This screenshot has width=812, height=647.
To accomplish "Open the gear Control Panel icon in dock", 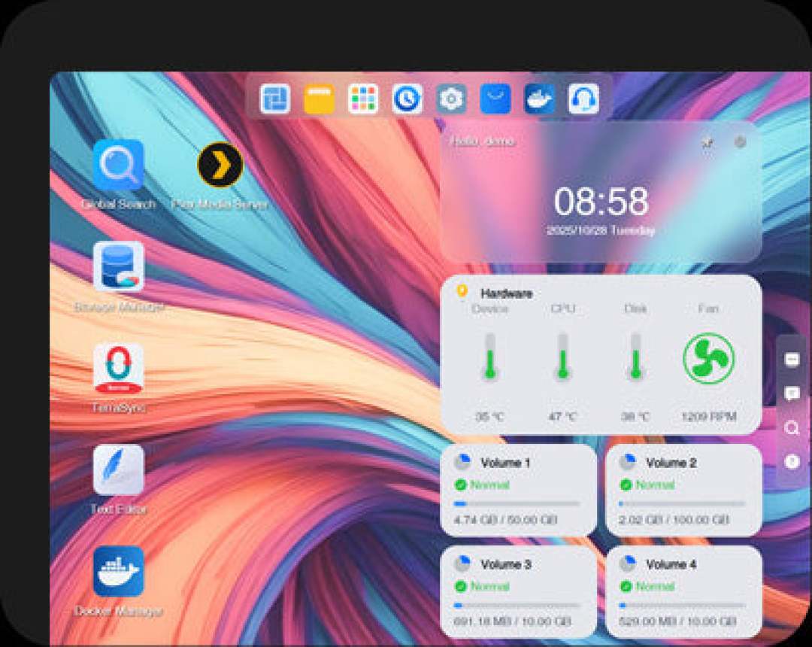I will [x=451, y=99].
